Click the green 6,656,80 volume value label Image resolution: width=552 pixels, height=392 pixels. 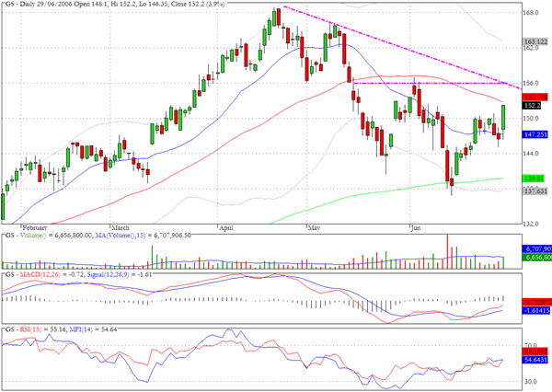pyautogui.click(x=537, y=258)
